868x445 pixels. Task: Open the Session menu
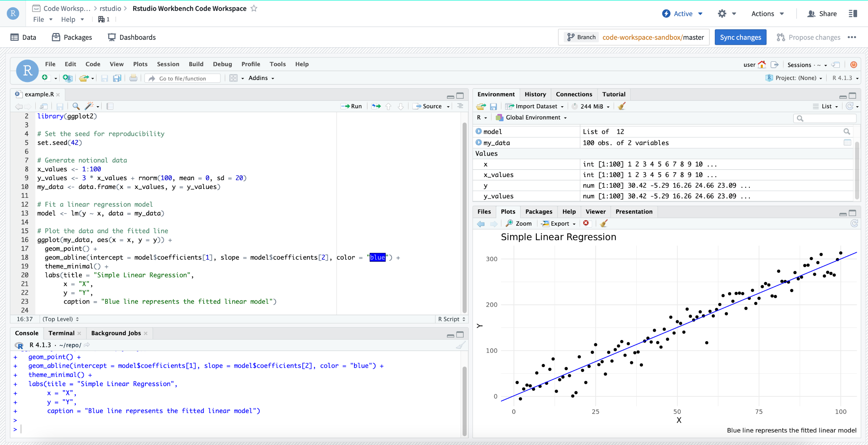168,64
